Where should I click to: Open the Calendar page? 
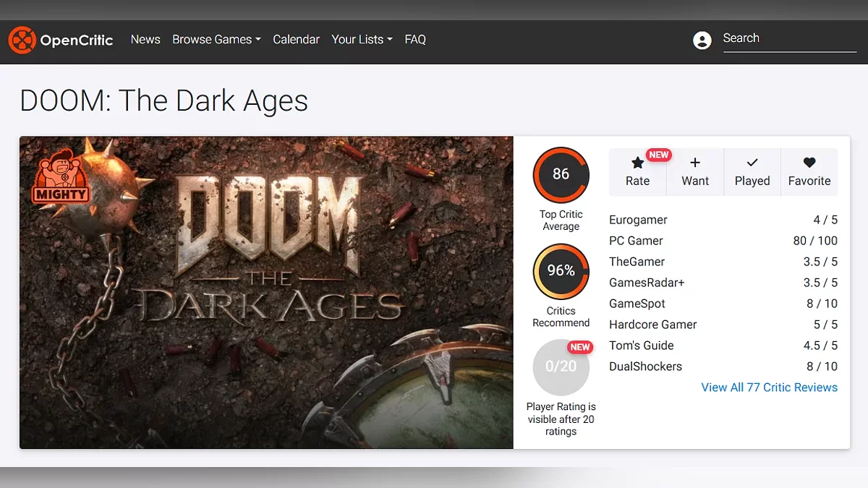(296, 40)
